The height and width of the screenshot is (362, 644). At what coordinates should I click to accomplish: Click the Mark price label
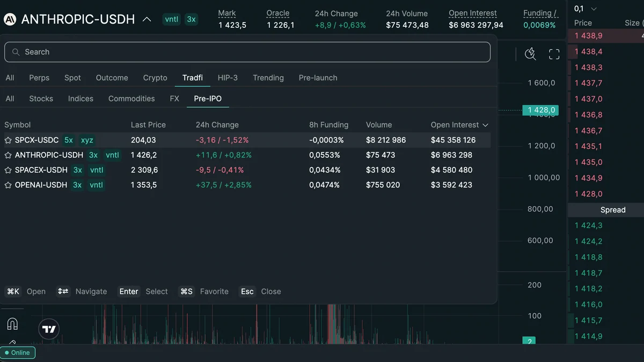[x=227, y=13]
